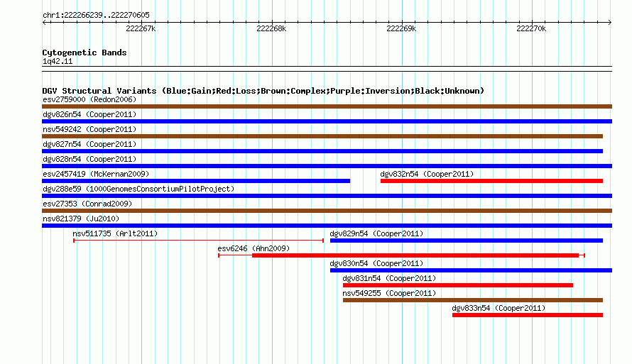Viewport: 632px width, 364px height.
Task: Click the dgv829n54 (Cooper2011) label
Action: pyautogui.click(x=376, y=233)
